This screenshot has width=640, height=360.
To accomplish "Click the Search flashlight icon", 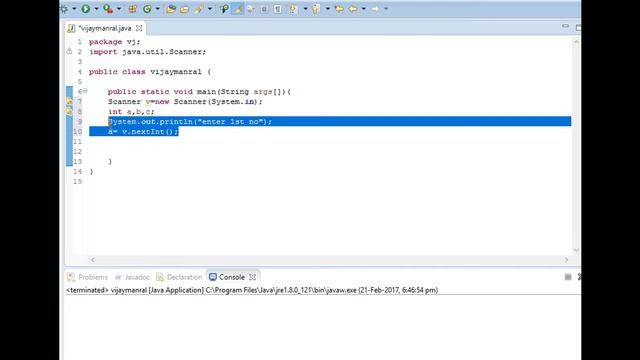I will (199, 9).
